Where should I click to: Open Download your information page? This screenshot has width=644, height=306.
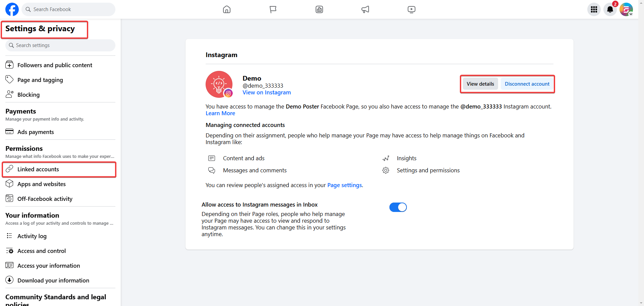[60, 280]
